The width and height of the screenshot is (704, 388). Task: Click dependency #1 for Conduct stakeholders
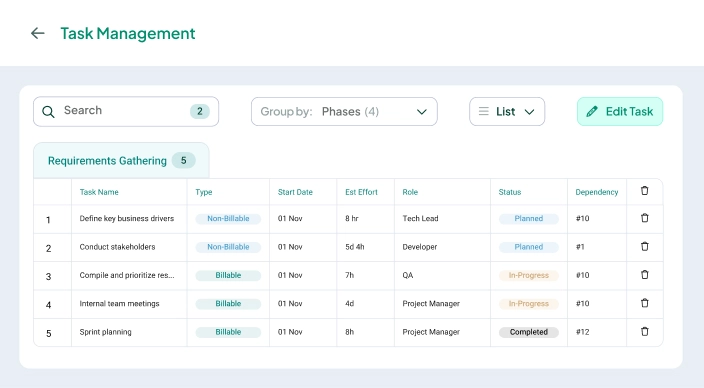[580, 247]
